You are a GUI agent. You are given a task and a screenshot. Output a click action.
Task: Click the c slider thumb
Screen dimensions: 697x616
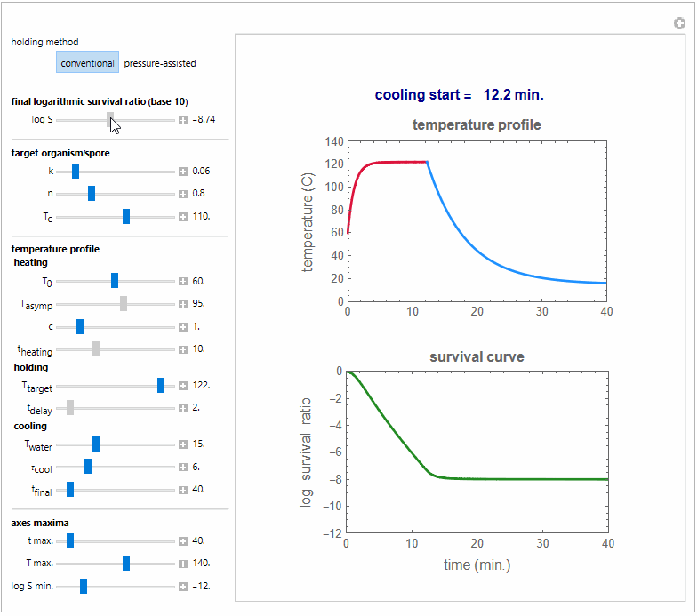click(x=80, y=327)
